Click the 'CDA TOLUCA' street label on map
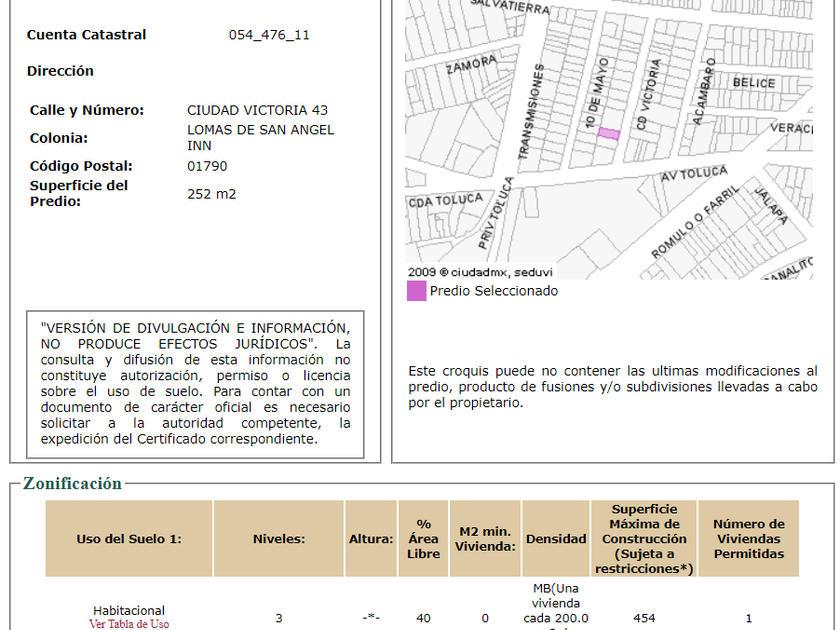The width and height of the screenshot is (840, 630). click(x=446, y=201)
